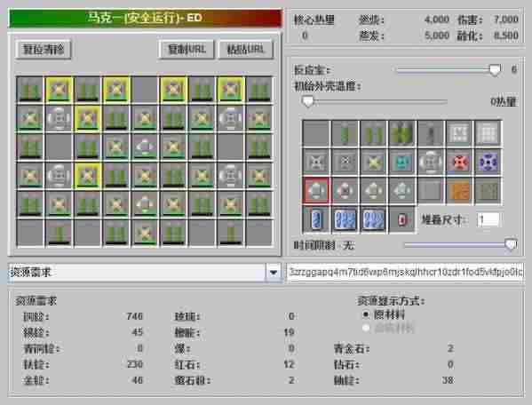
Task: Click the 复位清除 reset button
Action: pos(44,50)
